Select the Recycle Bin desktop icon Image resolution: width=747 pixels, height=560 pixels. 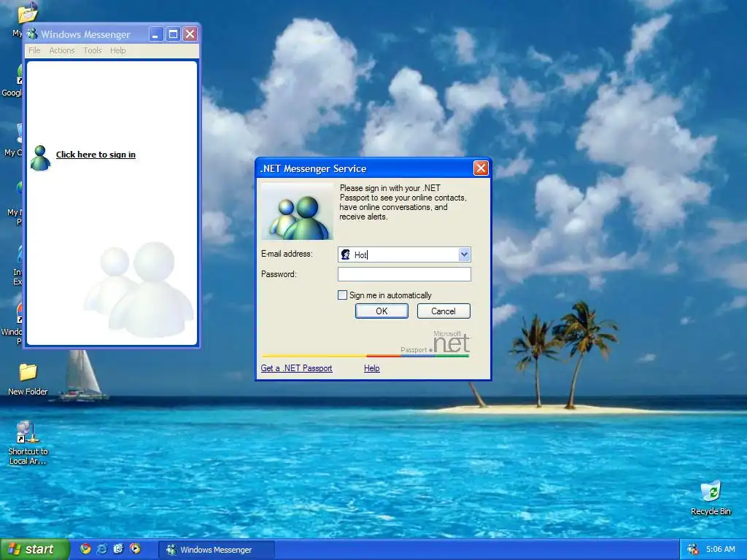click(711, 497)
